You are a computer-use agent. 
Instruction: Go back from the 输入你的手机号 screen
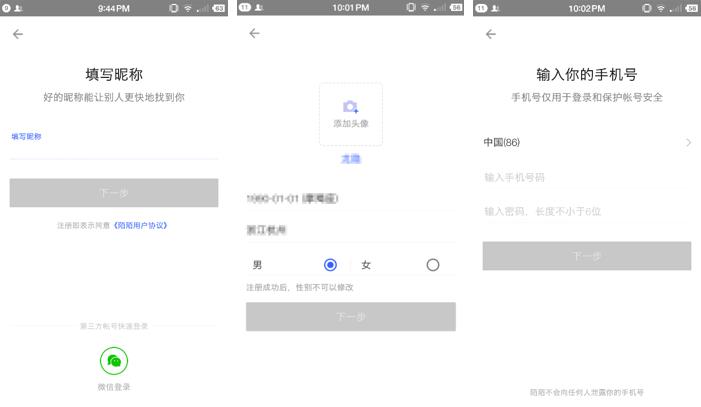tap(491, 34)
